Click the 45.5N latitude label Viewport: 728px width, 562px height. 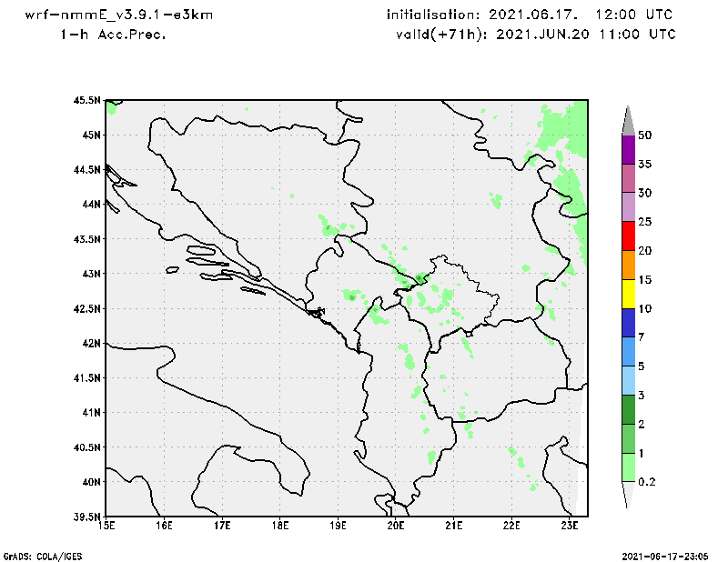pyautogui.click(x=86, y=100)
